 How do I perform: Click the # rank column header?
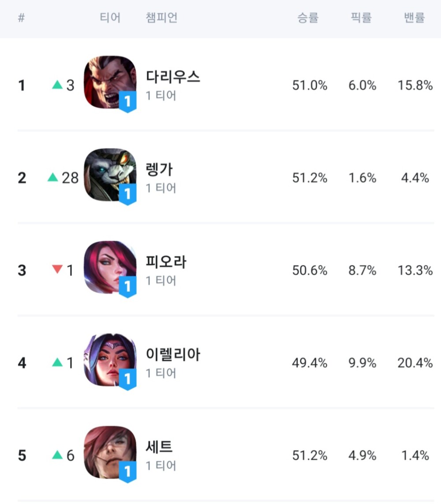point(21,18)
